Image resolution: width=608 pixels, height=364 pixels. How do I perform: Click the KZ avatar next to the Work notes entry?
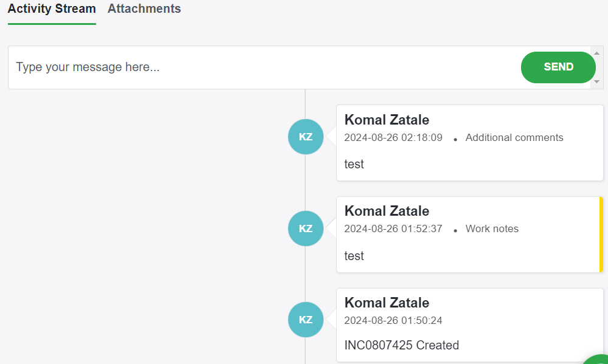305,228
